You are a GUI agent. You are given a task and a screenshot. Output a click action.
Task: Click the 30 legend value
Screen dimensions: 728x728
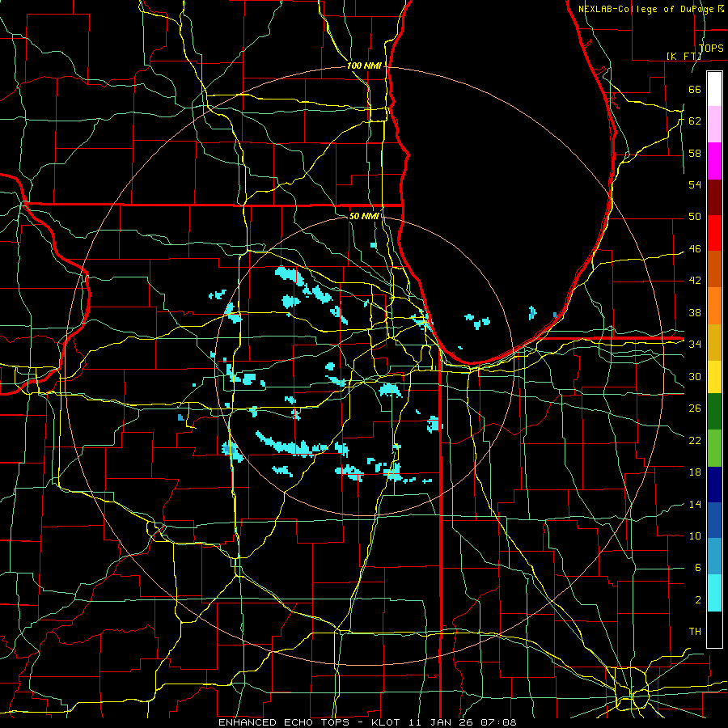coord(695,376)
